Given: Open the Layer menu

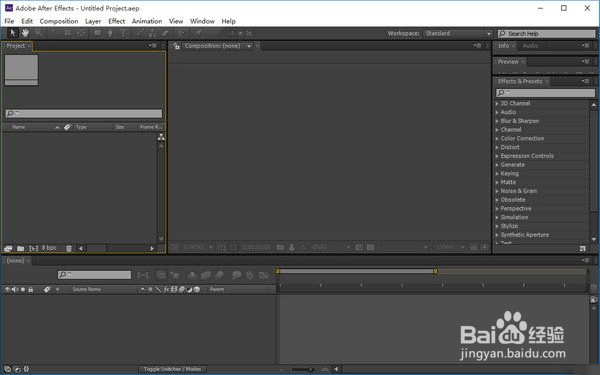Looking at the screenshot, I should (x=93, y=21).
